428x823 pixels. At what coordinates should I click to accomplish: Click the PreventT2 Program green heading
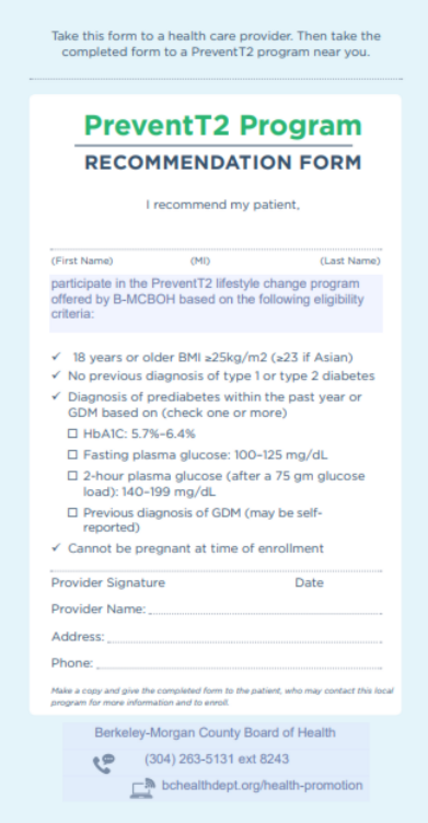click(223, 125)
